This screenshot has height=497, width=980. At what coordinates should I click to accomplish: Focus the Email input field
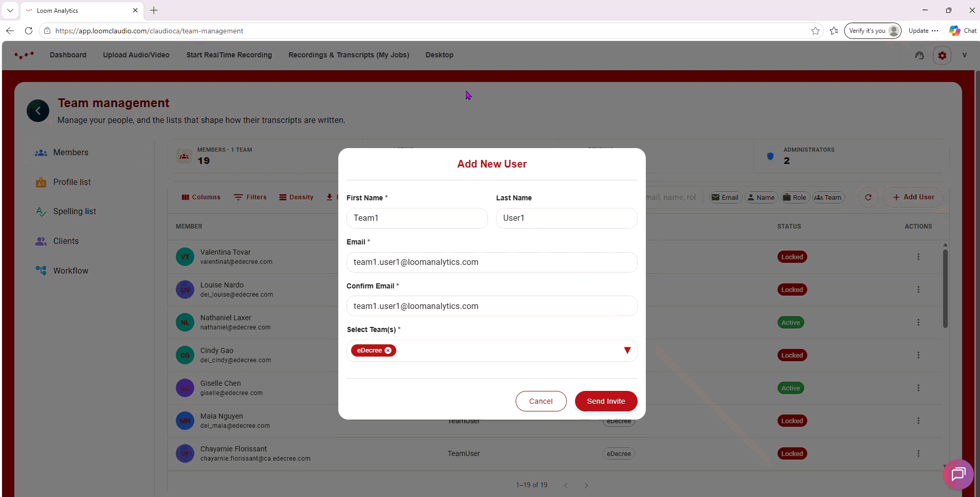(492, 262)
